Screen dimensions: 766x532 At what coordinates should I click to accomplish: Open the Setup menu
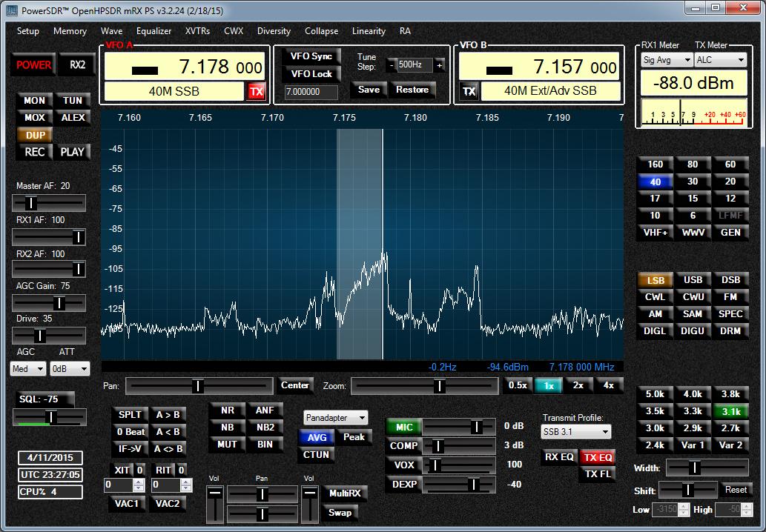pos(28,30)
